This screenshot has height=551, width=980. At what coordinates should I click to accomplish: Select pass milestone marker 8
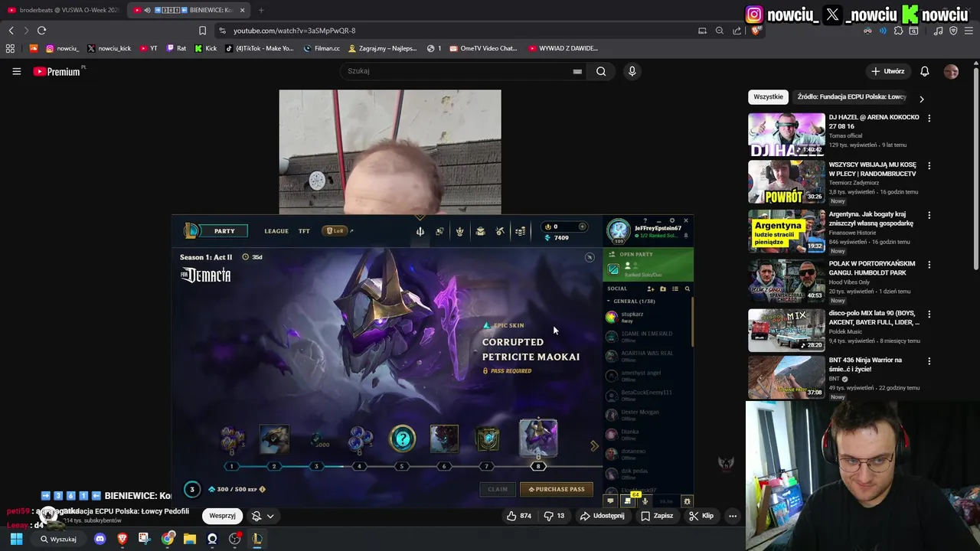(x=537, y=466)
